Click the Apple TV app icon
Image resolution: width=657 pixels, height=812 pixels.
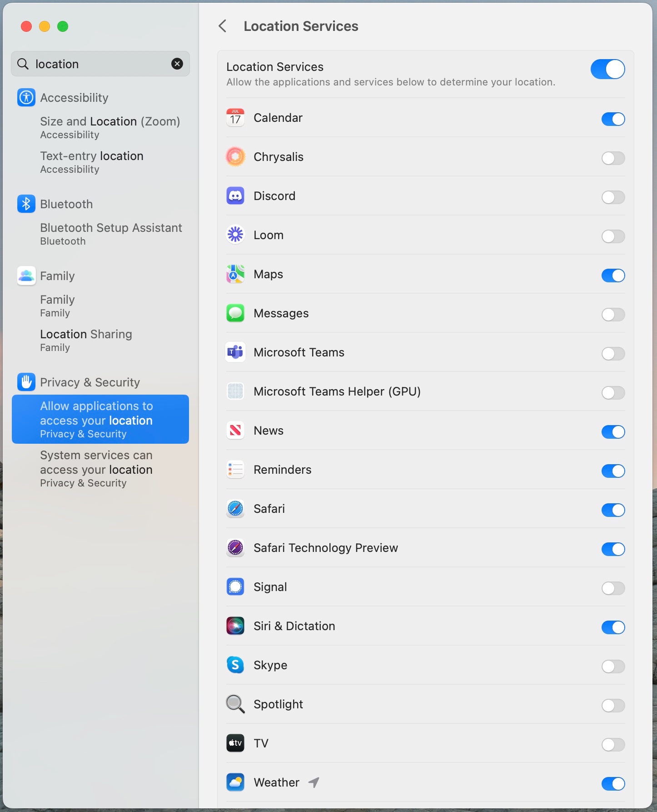coord(235,743)
